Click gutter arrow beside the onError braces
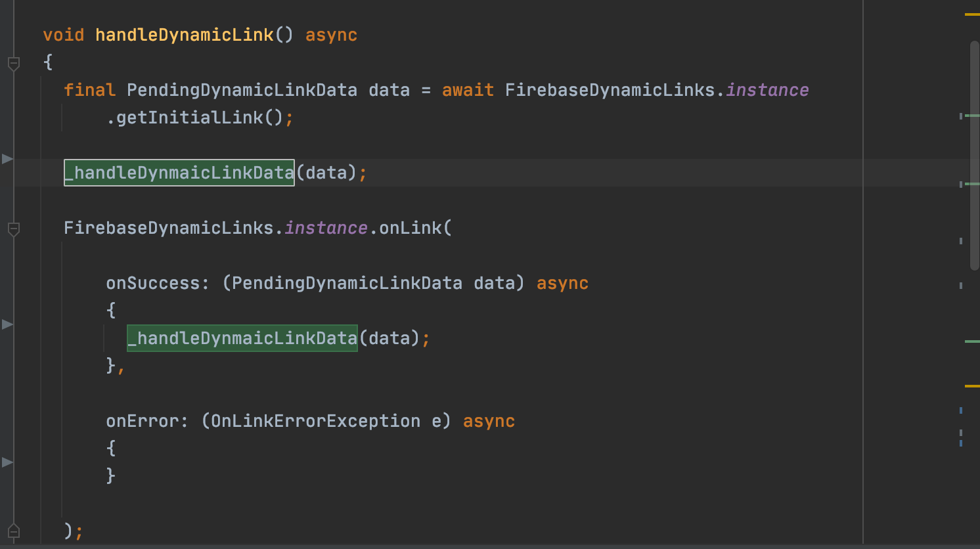This screenshot has height=549, width=980. (x=7, y=462)
